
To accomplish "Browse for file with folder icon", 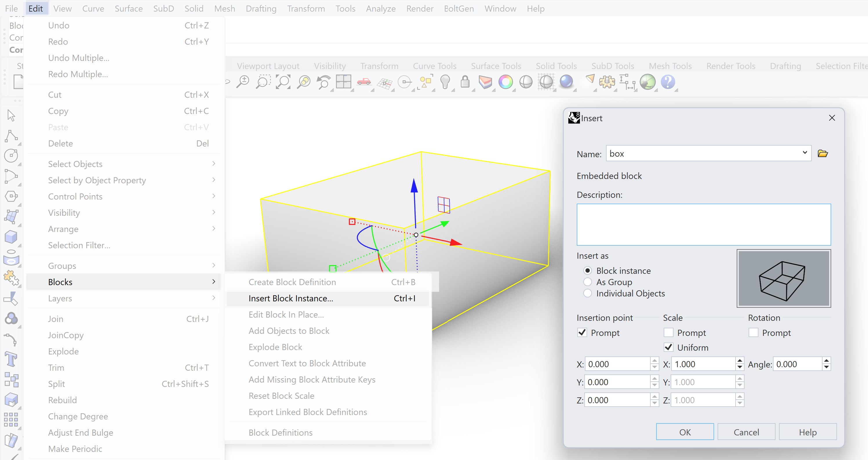I will pos(822,154).
